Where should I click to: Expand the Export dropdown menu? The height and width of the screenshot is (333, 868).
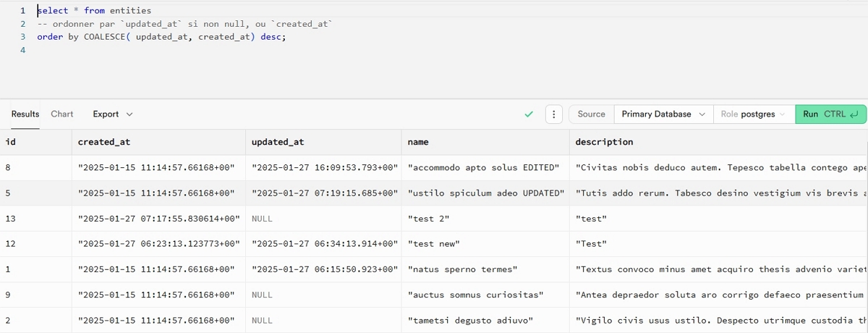coord(112,114)
